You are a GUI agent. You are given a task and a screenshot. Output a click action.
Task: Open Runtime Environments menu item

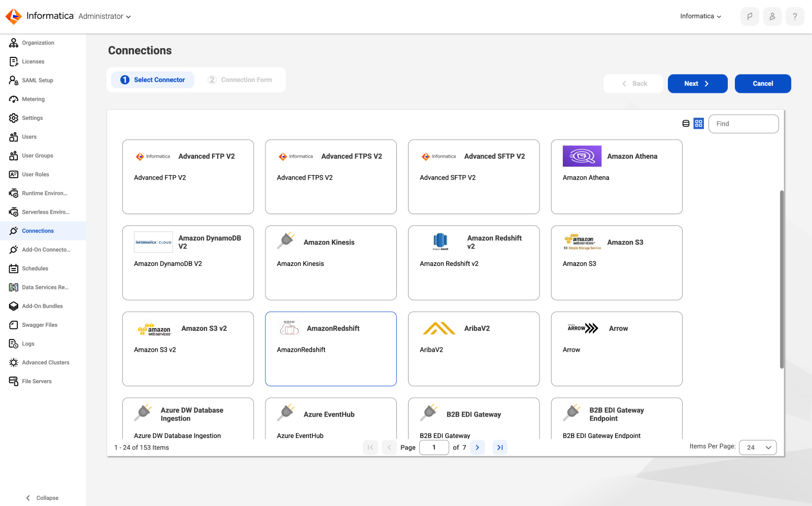click(x=43, y=193)
